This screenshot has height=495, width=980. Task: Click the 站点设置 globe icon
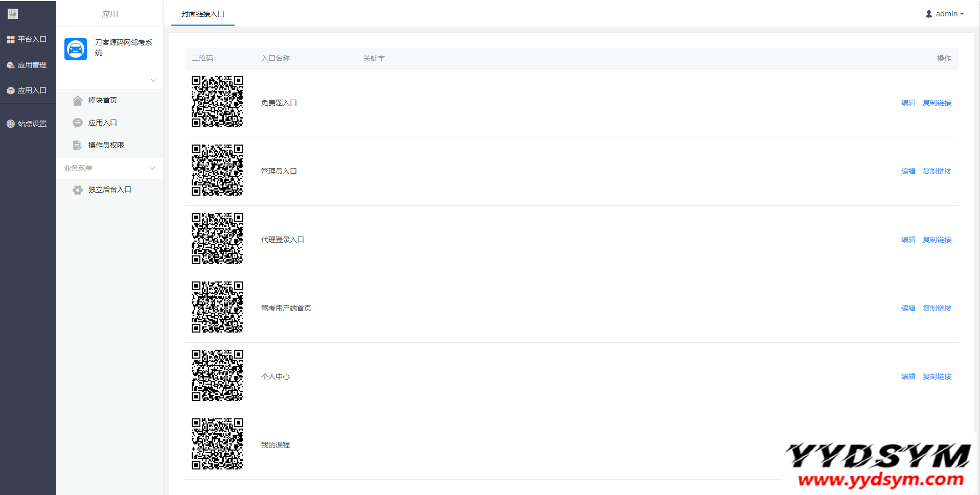(x=10, y=124)
